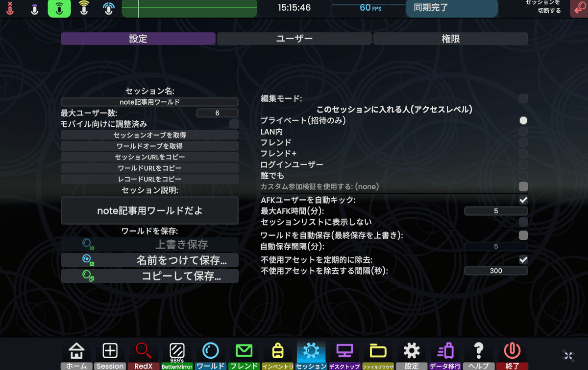This screenshot has height=370, width=588.
Task: Click セッションURLをコピー button
Action: click(x=149, y=156)
